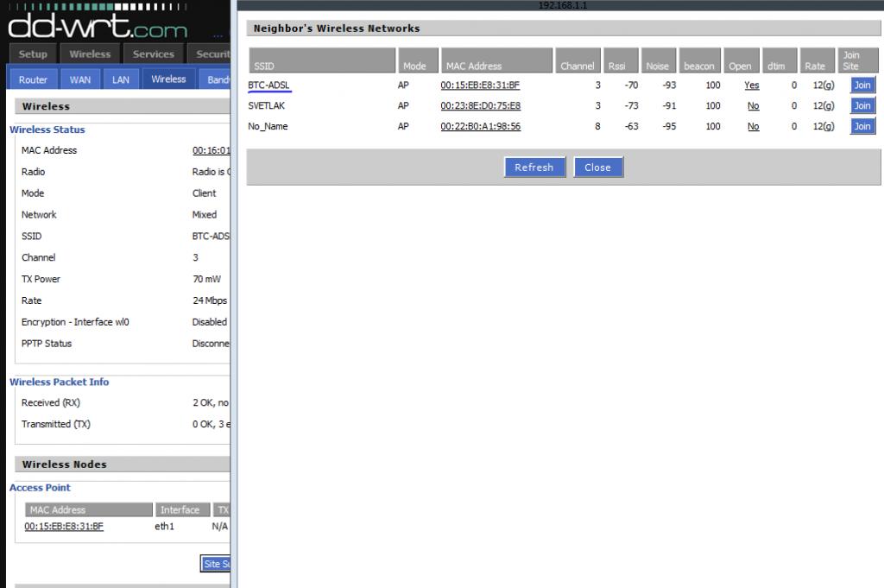Open MAC address link 00:23:8E:D0:75:E8
Image resolution: width=884 pixels, height=588 pixels.
(x=480, y=106)
